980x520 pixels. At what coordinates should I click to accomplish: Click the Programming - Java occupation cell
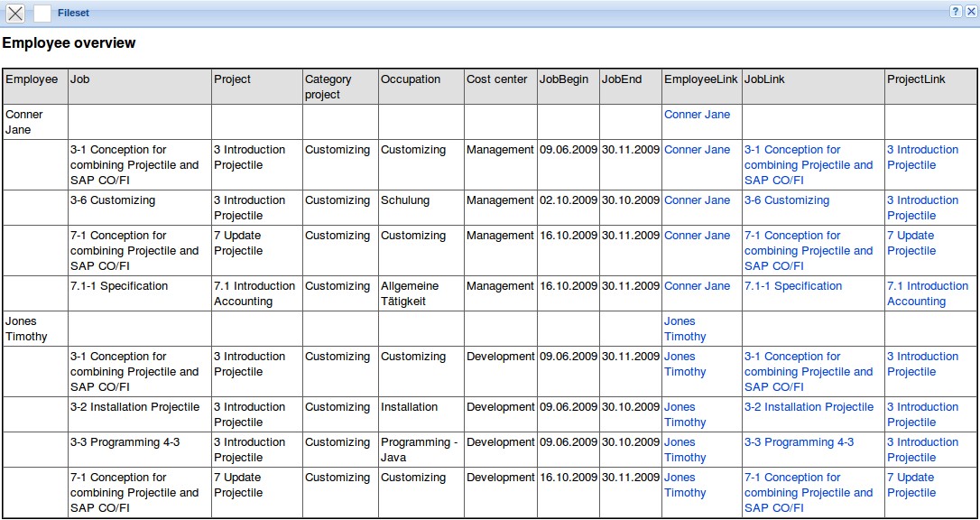pos(419,450)
